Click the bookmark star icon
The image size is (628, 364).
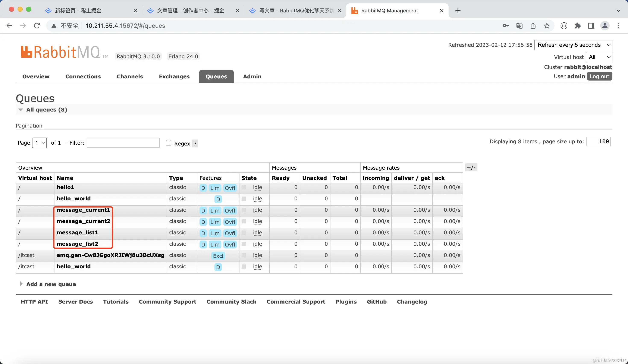[x=547, y=26]
